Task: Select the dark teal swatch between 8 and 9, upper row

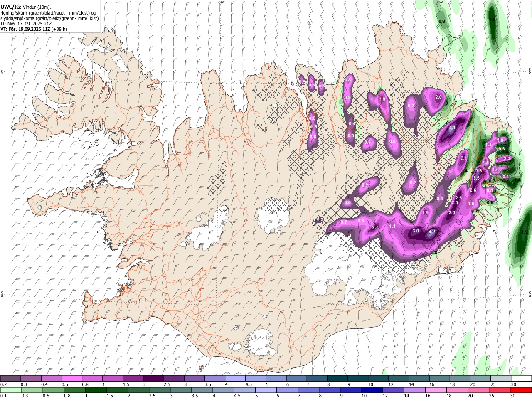Action: (x=337, y=378)
